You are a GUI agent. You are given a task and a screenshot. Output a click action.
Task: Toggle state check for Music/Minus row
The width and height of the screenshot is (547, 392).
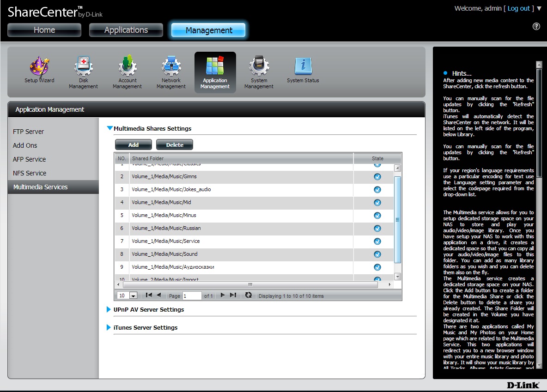(x=377, y=216)
